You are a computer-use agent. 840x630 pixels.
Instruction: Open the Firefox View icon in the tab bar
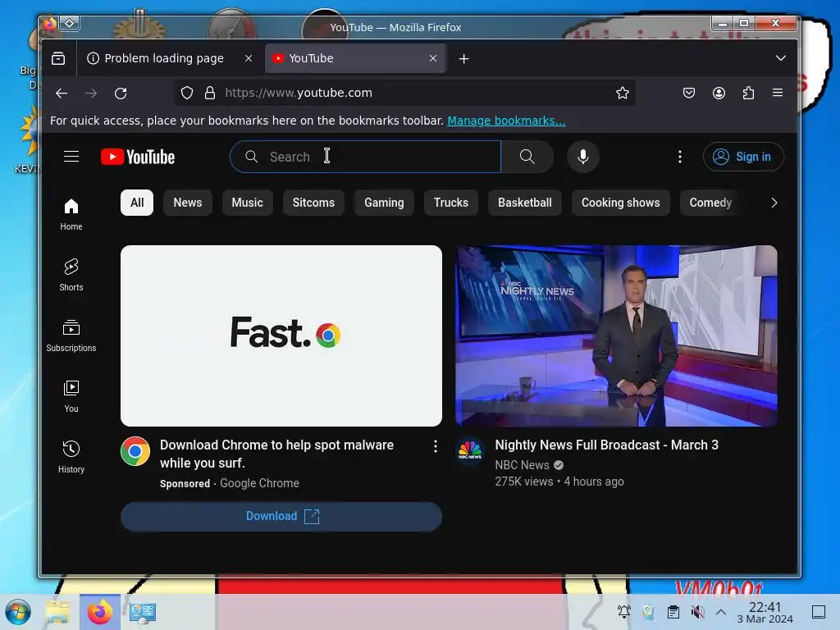pos(58,58)
